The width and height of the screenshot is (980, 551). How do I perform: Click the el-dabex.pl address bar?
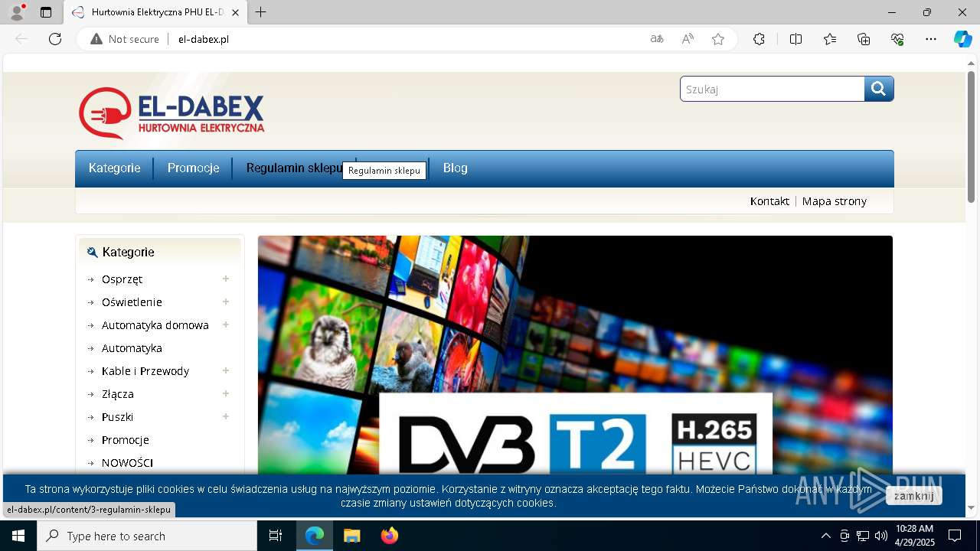pyautogui.click(x=406, y=39)
